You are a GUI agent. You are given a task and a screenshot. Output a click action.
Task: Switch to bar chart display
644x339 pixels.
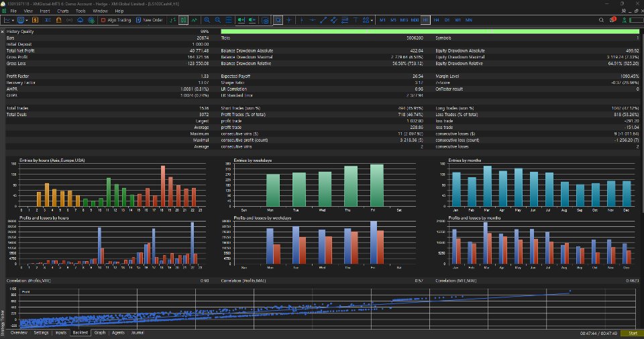pos(173,19)
